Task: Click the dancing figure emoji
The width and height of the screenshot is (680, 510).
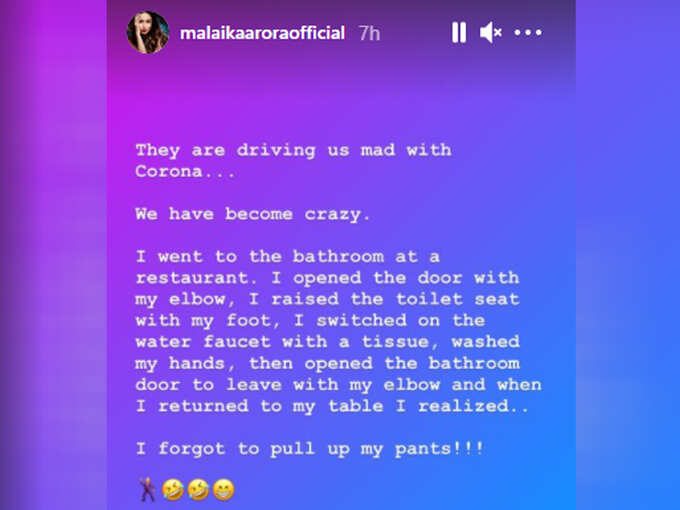Action: point(147,489)
